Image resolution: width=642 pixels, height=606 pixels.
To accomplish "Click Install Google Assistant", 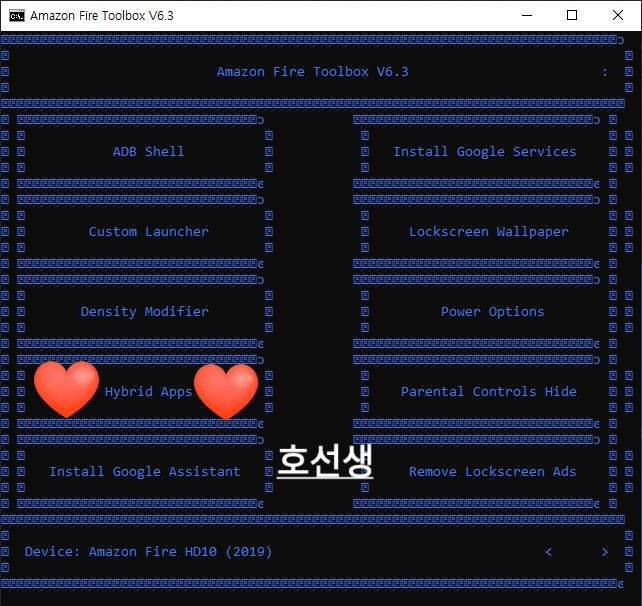I will pos(144,471).
